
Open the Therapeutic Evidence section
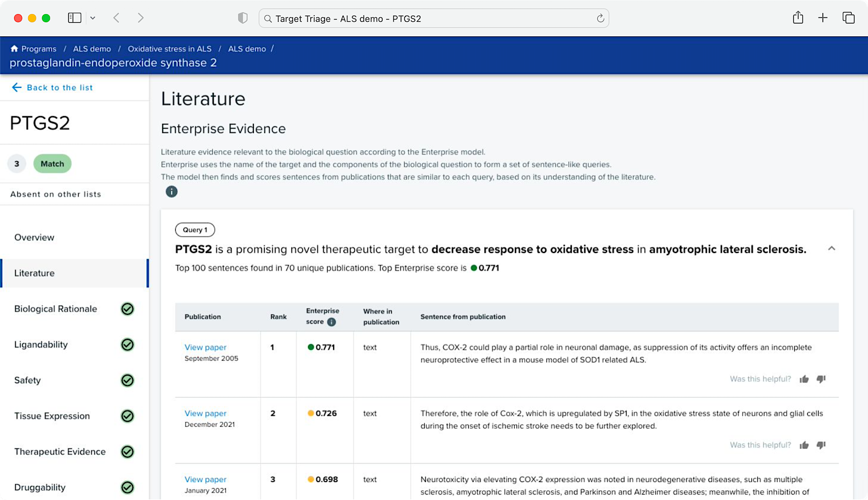[60, 452]
